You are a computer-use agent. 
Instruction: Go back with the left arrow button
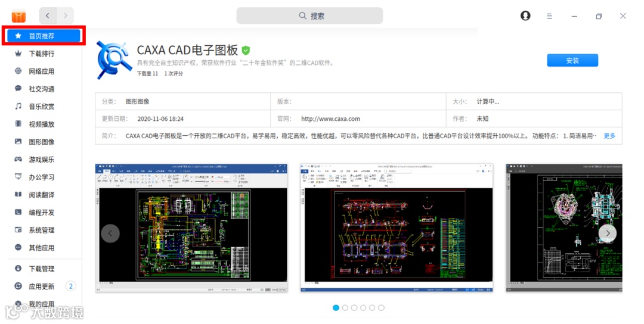(x=48, y=15)
